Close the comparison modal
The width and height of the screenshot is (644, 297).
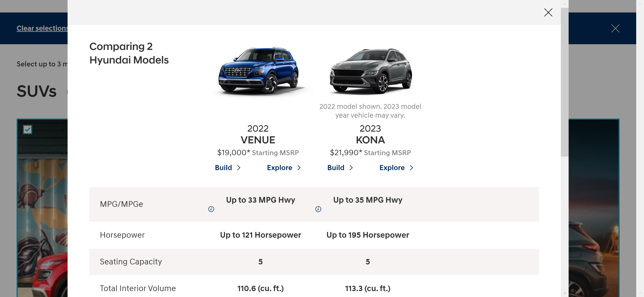pos(548,12)
